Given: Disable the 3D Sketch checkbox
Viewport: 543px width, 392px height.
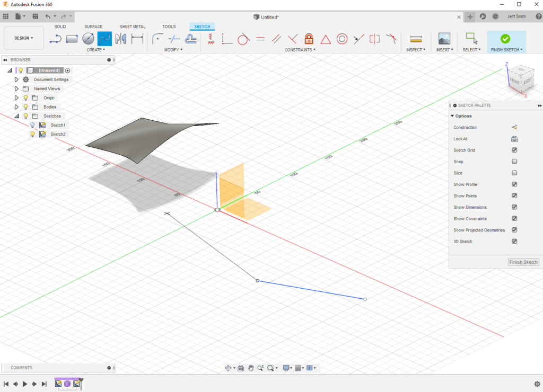Looking at the screenshot, I should tap(514, 242).
